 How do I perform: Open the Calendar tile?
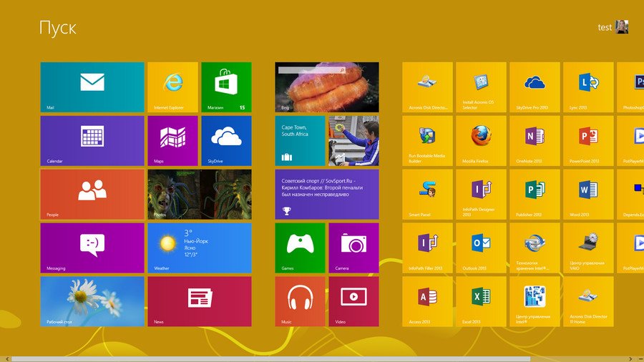pos(92,140)
